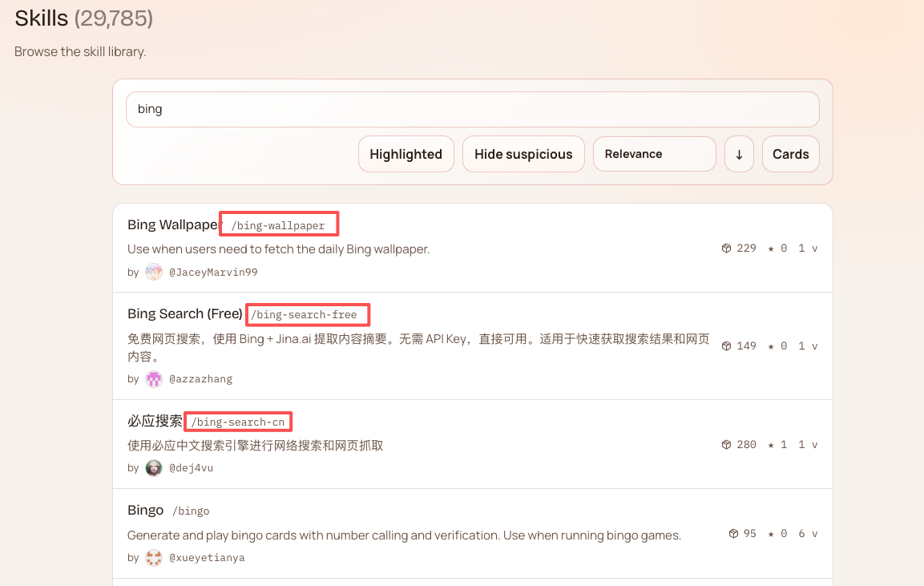The image size is (924, 586).
Task: Click the @JaceyMarvin99 author link
Action: 213,273
